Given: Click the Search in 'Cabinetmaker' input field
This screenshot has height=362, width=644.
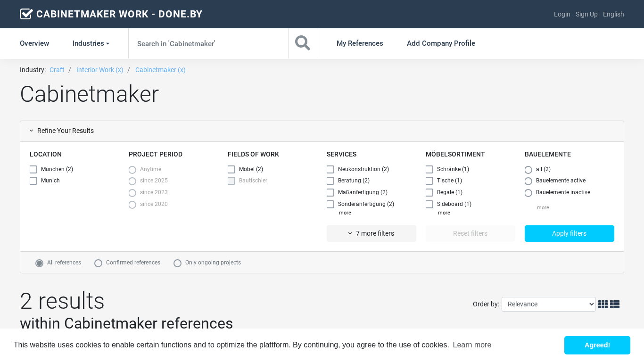Looking at the screenshot, I should pyautogui.click(x=208, y=43).
